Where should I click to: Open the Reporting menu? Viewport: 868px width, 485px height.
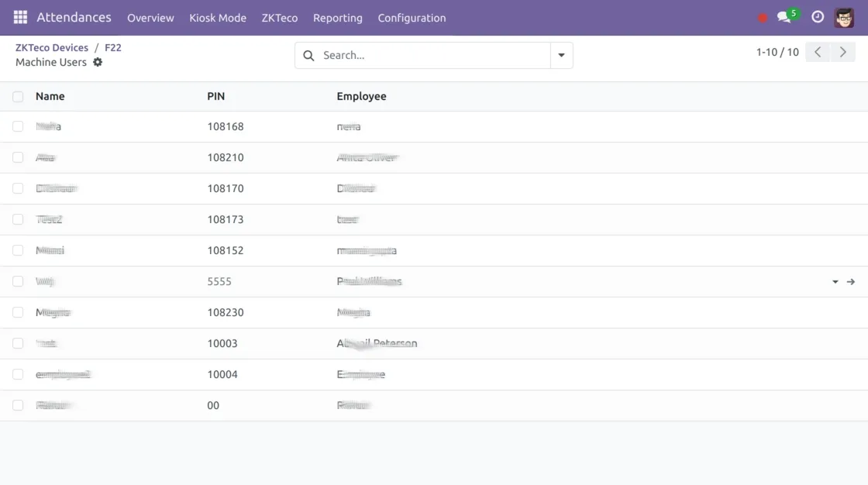coord(337,18)
